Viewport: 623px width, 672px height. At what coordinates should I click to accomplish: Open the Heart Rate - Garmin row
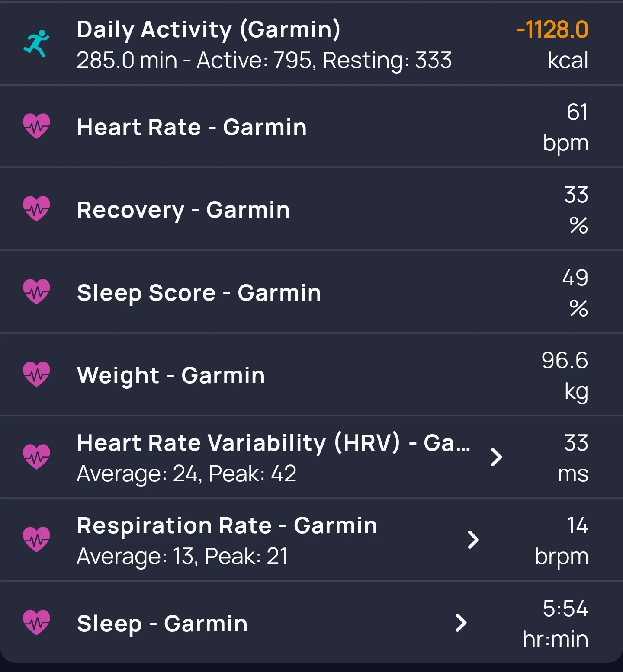click(311, 126)
